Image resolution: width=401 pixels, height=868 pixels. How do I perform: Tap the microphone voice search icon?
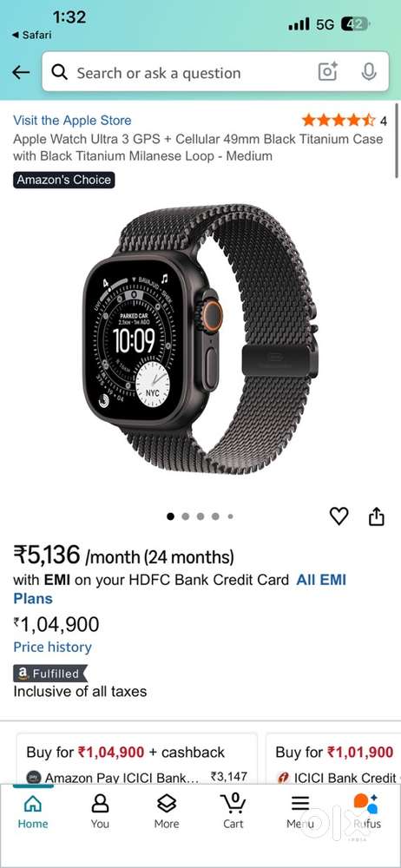[x=368, y=72]
